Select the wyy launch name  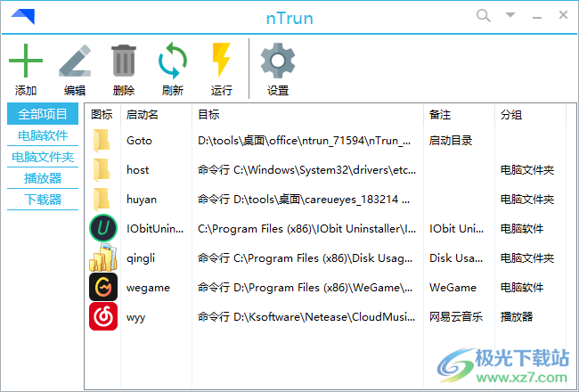(136, 317)
